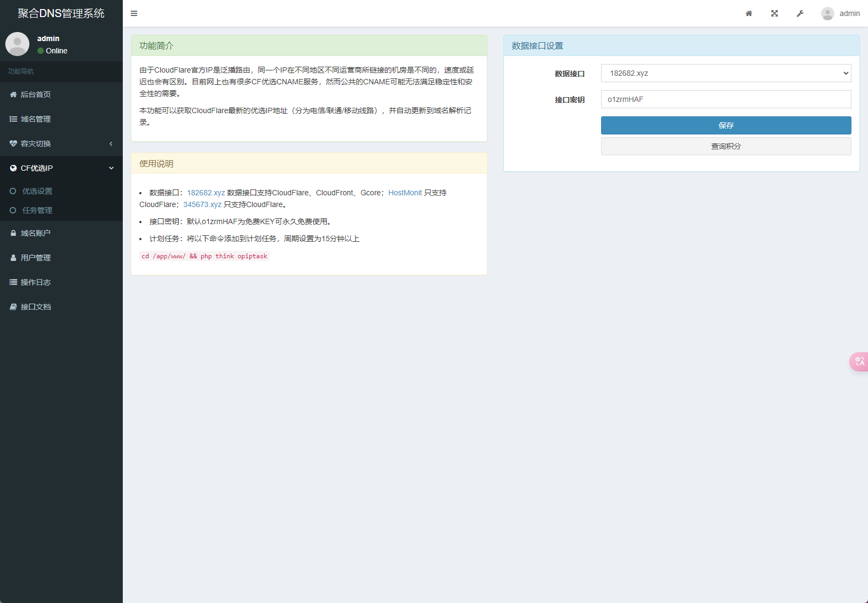The image size is (868, 603).
Task: Click the 接口密钥 field label
Action: coord(570,100)
